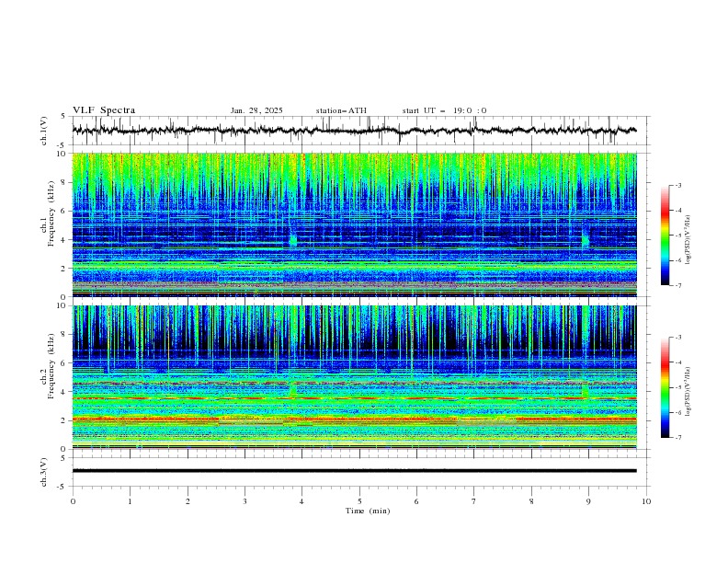Click the ch.3(V) flat black trace

point(354,471)
